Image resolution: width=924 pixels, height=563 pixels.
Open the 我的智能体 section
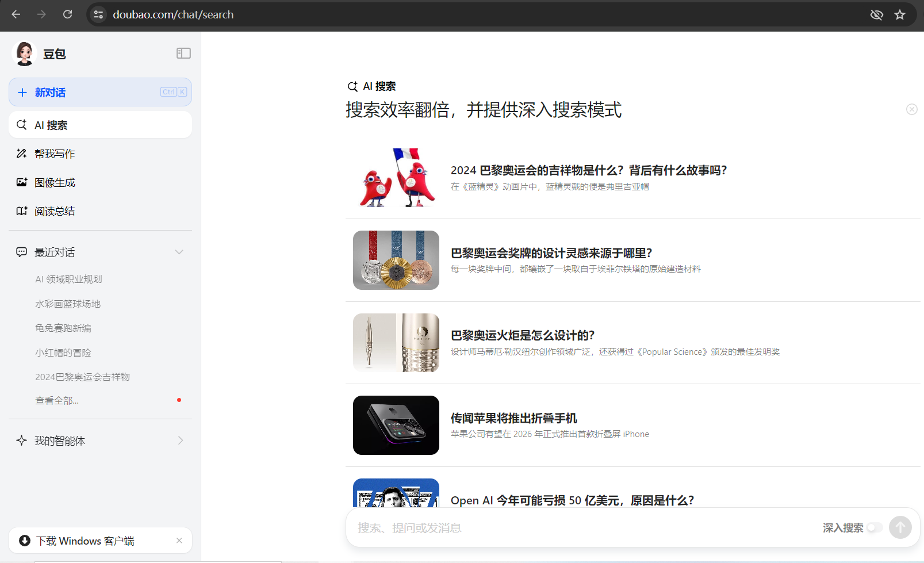point(100,441)
